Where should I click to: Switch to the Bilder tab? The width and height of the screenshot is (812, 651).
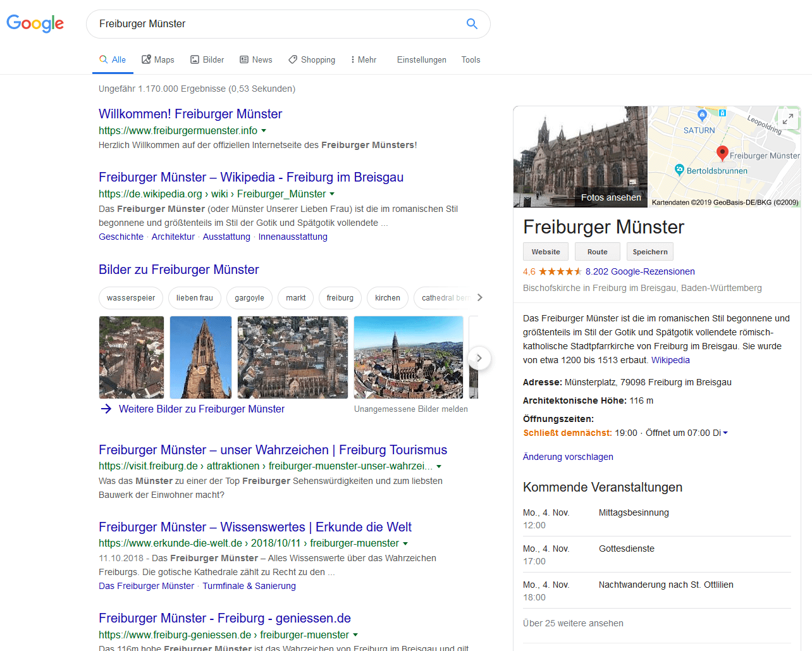(207, 59)
